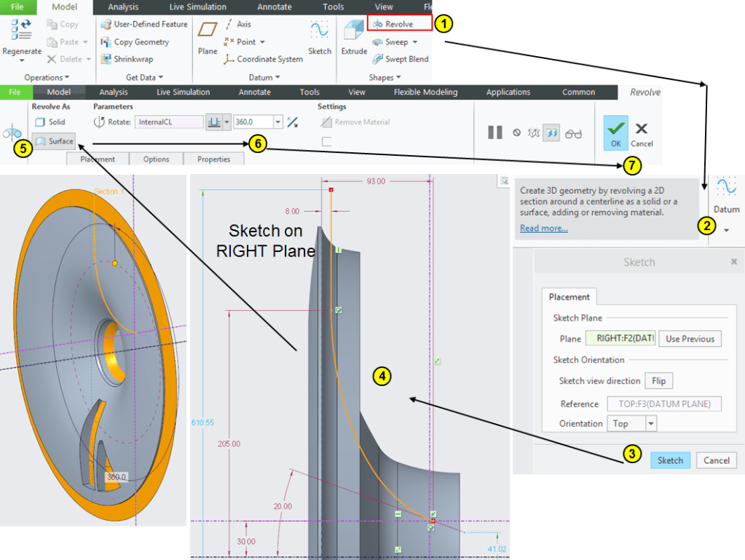Click the Rotate InternalCL axis field
The image size is (745, 560).
click(x=169, y=122)
